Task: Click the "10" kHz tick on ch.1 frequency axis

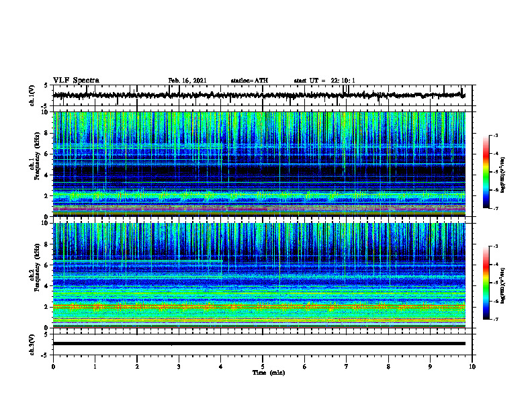Action: pos(46,112)
